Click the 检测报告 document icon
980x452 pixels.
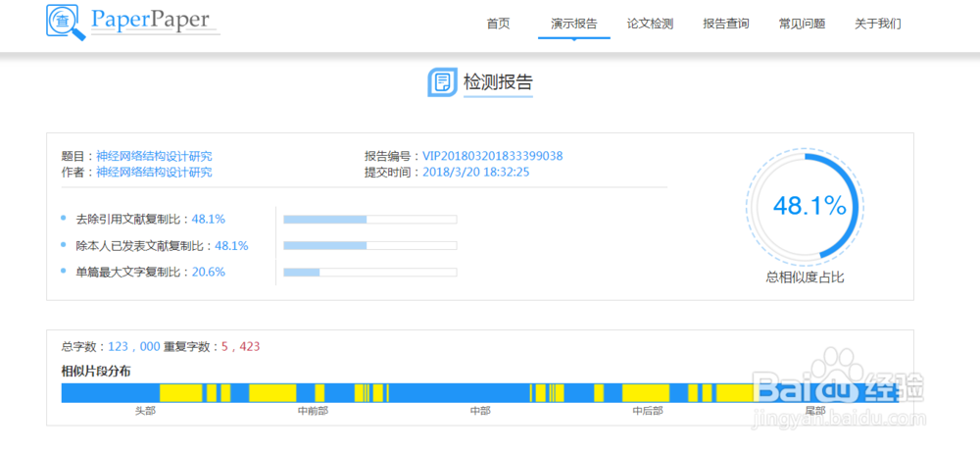(x=443, y=81)
